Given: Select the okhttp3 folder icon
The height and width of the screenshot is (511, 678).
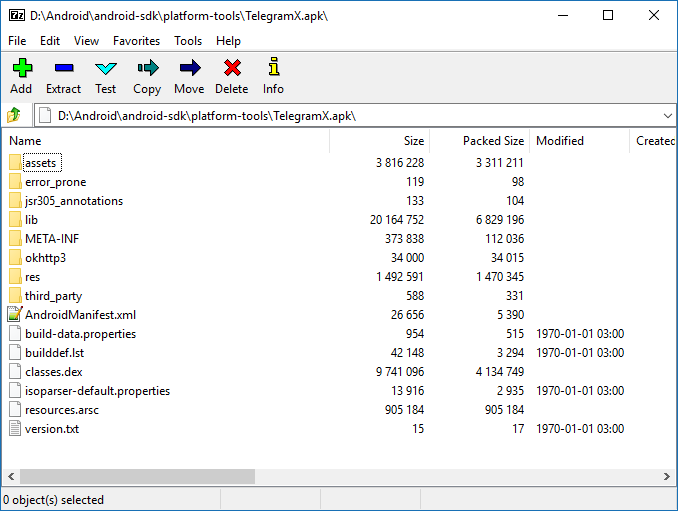Looking at the screenshot, I should (x=15, y=258).
